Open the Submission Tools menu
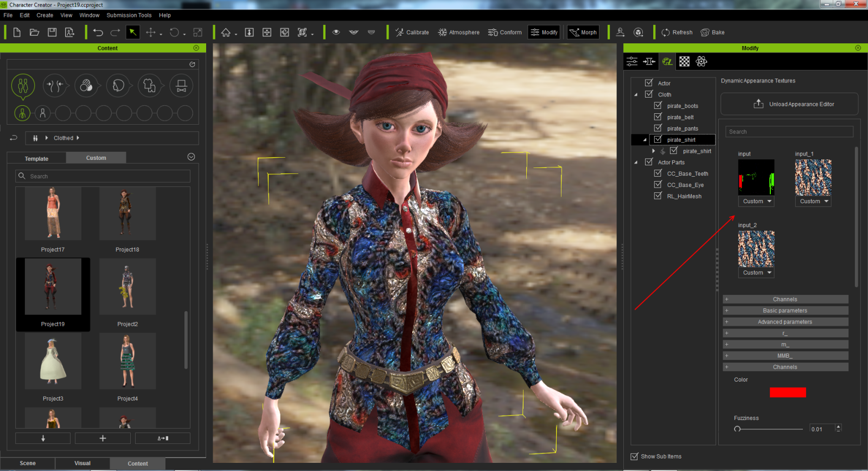This screenshot has width=868, height=471. pyautogui.click(x=129, y=15)
